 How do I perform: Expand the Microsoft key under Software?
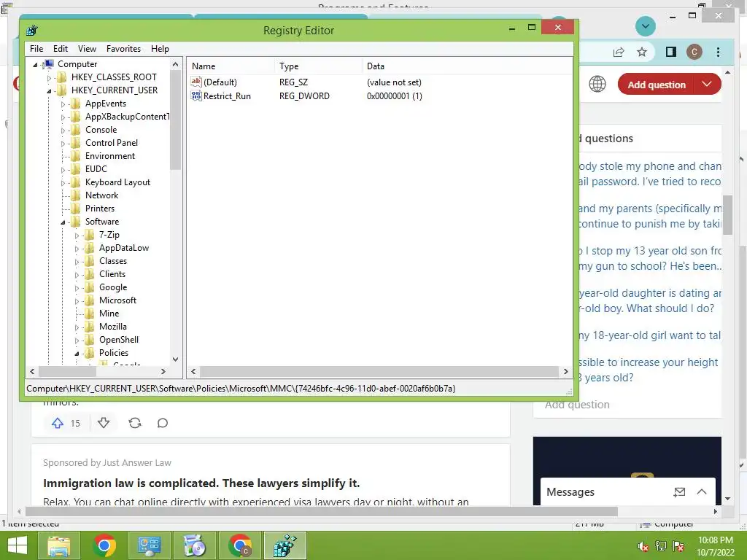coord(77,301)
